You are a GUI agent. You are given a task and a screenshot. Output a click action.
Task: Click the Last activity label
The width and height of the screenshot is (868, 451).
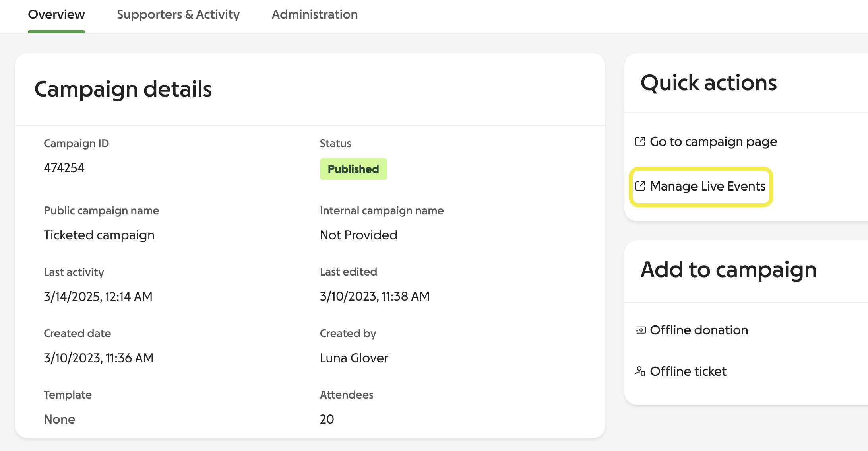point(74,272)
